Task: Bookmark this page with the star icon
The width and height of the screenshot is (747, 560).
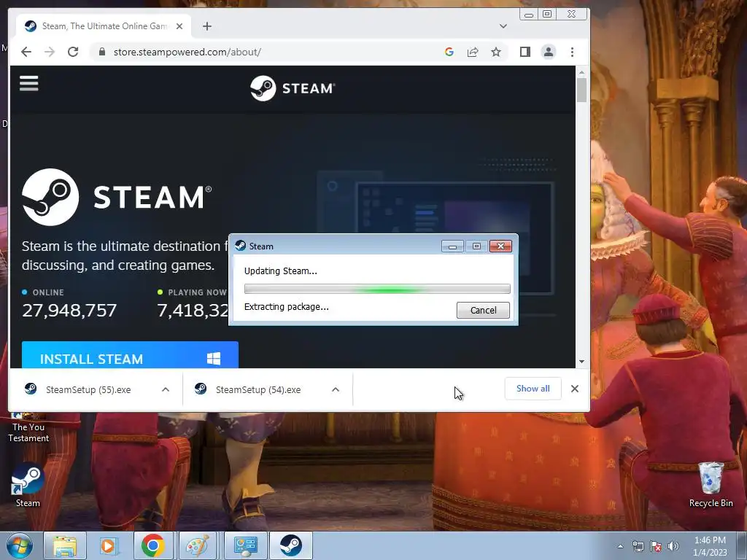Action: 496,52
